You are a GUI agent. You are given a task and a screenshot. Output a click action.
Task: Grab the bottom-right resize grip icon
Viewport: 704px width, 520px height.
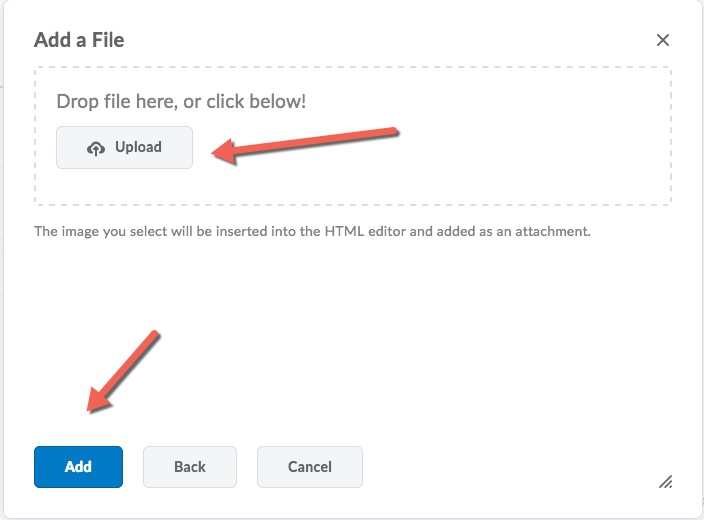pos(665,482)
